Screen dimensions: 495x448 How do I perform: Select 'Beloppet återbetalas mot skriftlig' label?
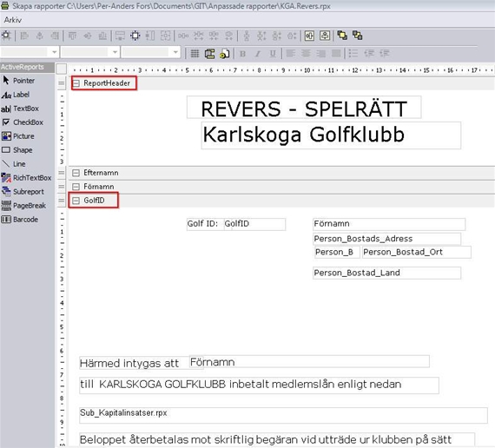277,439
